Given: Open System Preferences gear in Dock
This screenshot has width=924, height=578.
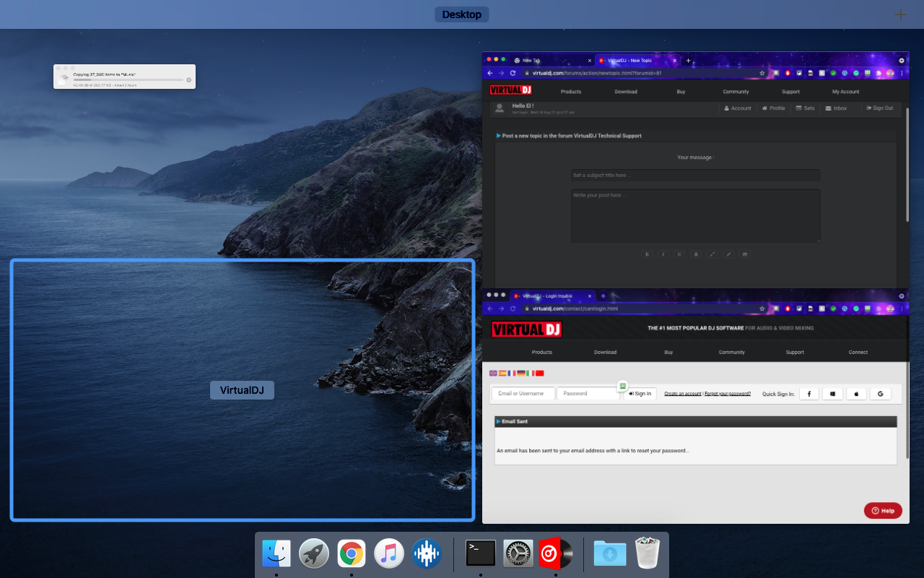Looking at the screenshot, I should point(518,554).
